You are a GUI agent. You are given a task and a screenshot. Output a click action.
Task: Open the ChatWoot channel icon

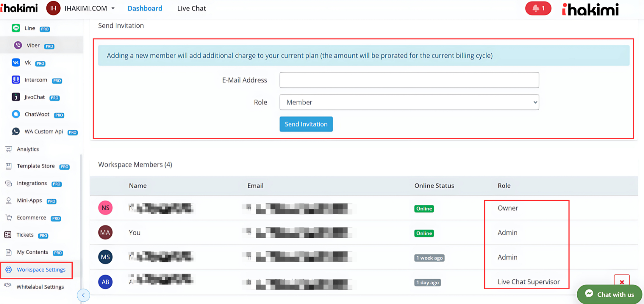pyautogui.click(x=16, y=114)
